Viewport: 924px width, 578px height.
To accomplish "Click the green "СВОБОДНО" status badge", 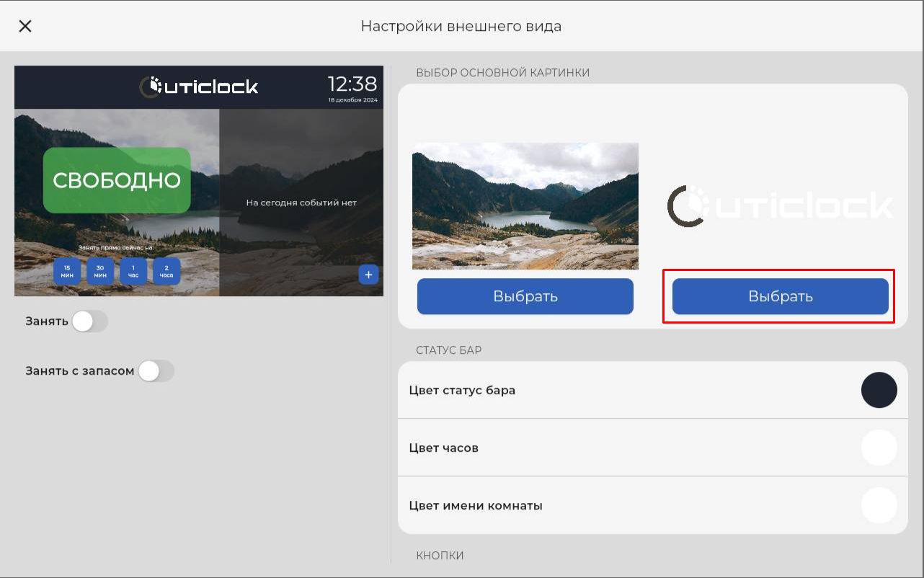I will coord(117,180).
